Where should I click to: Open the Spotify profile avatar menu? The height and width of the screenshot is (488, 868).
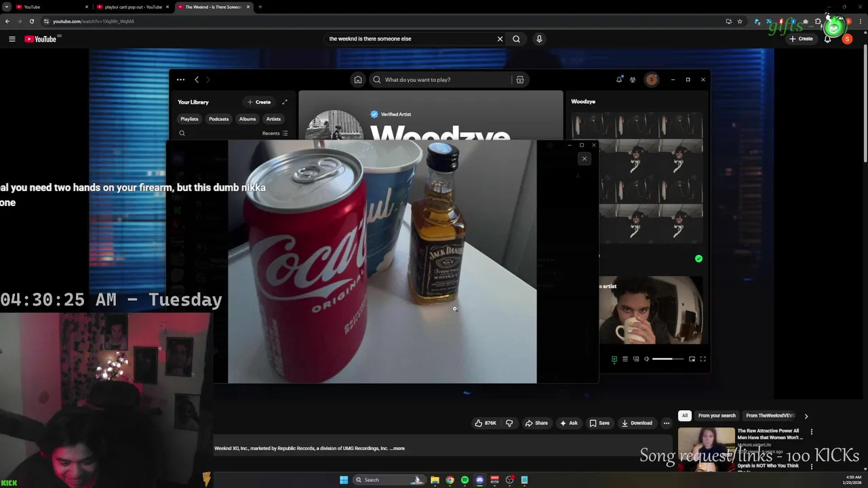click(x=652, y=79)
